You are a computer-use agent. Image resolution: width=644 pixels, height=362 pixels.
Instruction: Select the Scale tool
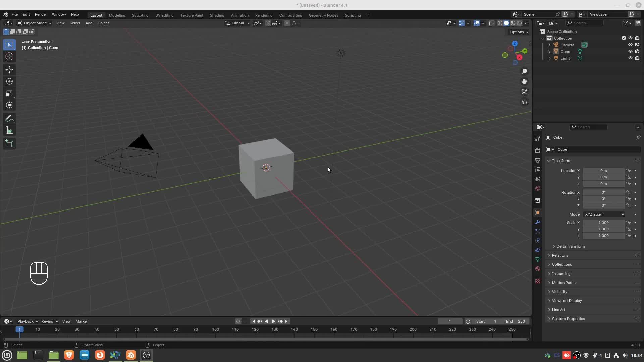click(x=9, y=94)
